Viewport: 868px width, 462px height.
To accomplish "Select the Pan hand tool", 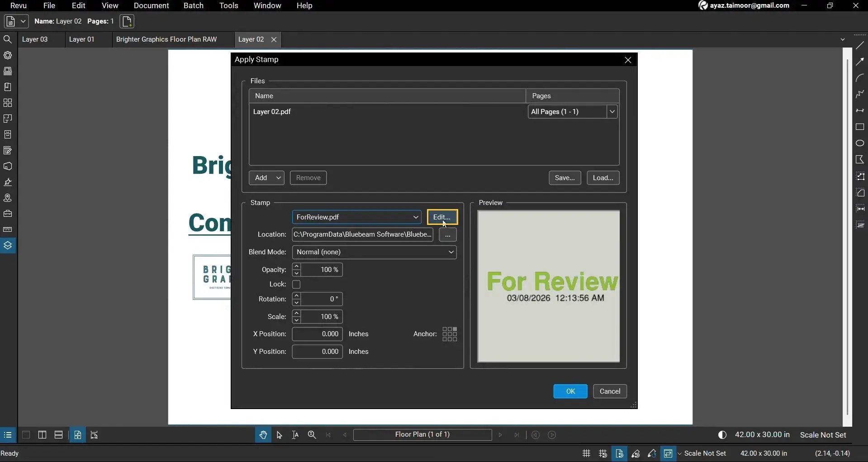I will click(263, 435).
